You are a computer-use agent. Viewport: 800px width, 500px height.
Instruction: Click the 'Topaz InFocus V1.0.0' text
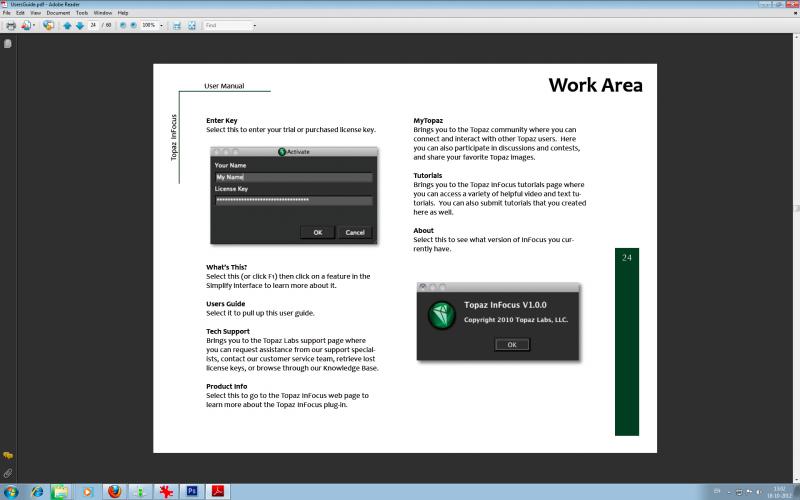(x=505, y=305)
